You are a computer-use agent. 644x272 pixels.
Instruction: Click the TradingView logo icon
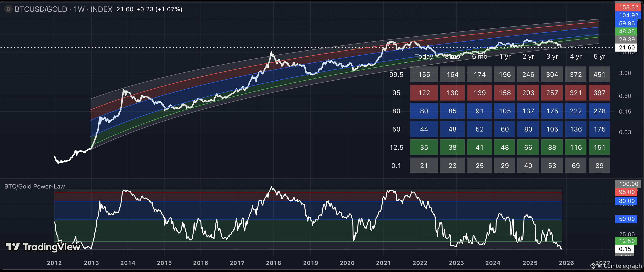coord(13,247)
